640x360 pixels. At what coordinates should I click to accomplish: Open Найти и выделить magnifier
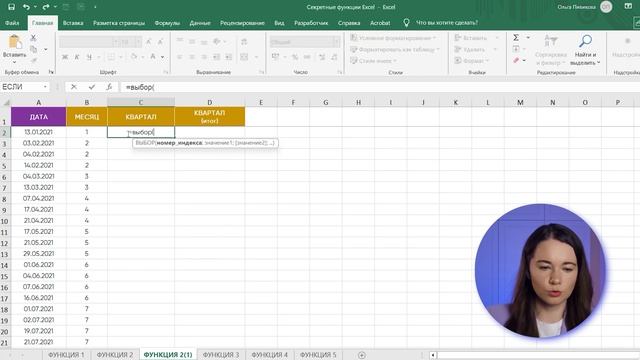point(585,41)
